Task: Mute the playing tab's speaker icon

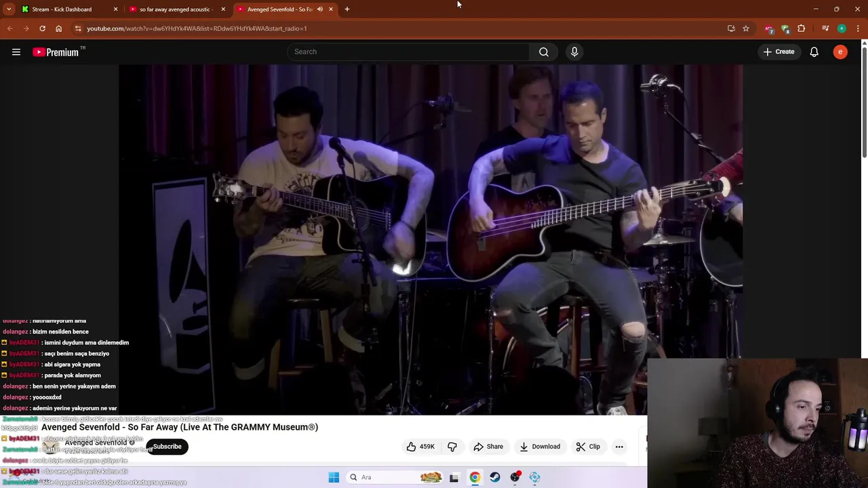Action: click(320, 9)
